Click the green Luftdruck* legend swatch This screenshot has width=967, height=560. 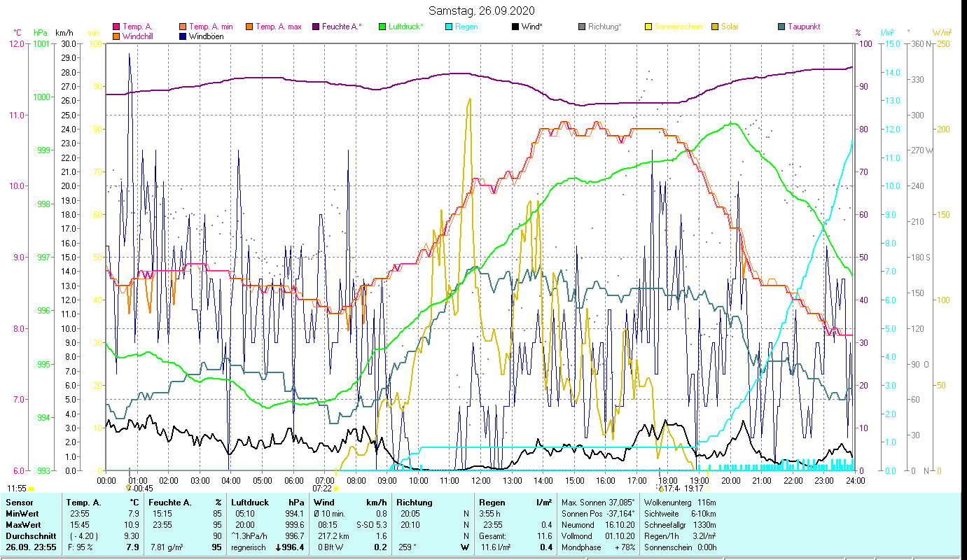382,27
